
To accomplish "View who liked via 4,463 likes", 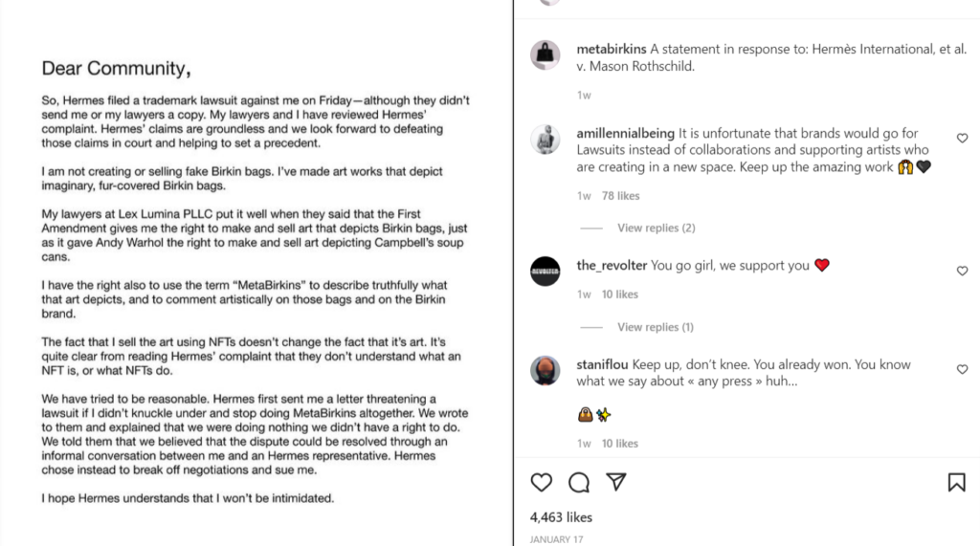I will [561, 517].
